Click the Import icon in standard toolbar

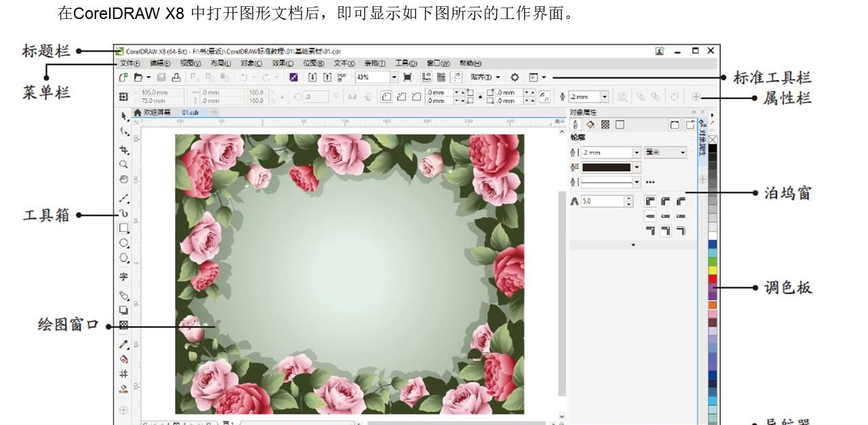coord(313,77)
